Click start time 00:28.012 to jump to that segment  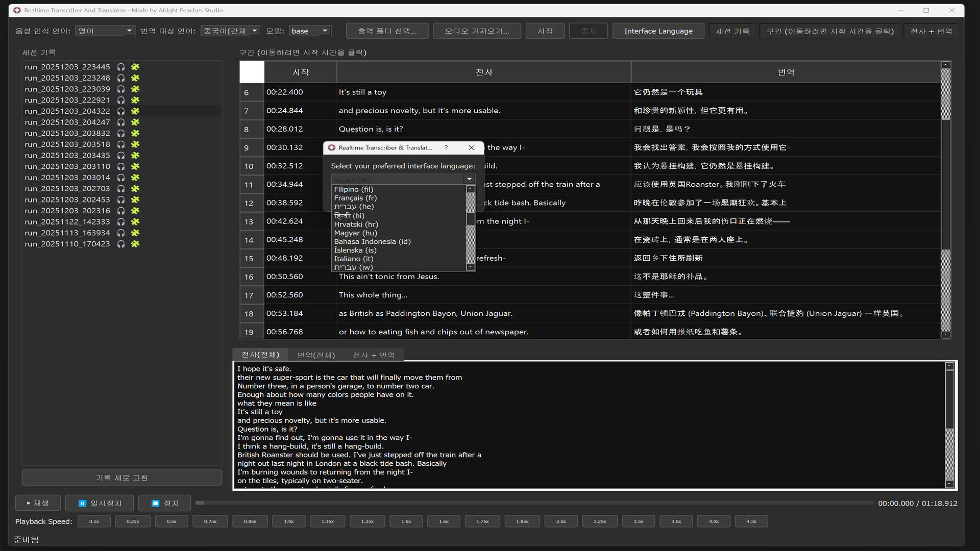[284, 129]
